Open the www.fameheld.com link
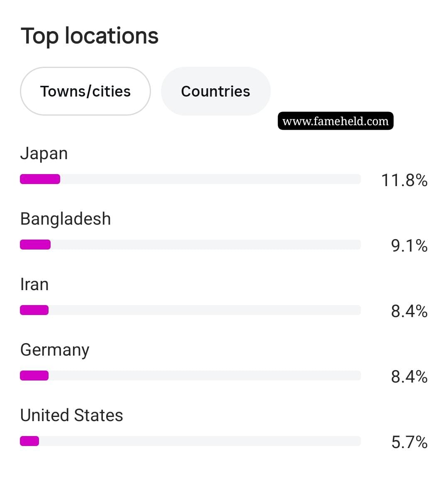The width and height of the screenshot is (448, 492). tap(335, 121)
